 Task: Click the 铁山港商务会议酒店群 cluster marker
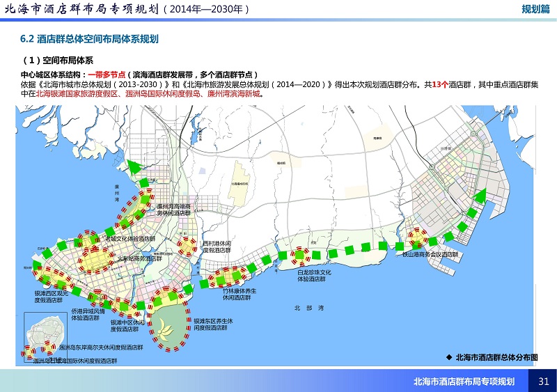coord(417,238)
